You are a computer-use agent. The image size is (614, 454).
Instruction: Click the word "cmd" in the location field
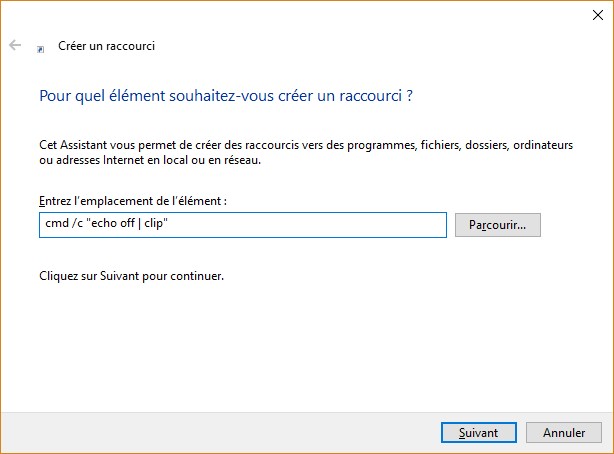coord(52,225)
